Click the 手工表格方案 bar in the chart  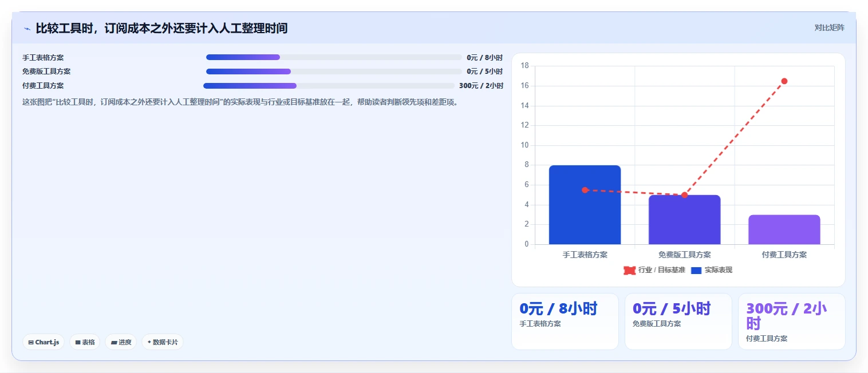click(585, 205)
